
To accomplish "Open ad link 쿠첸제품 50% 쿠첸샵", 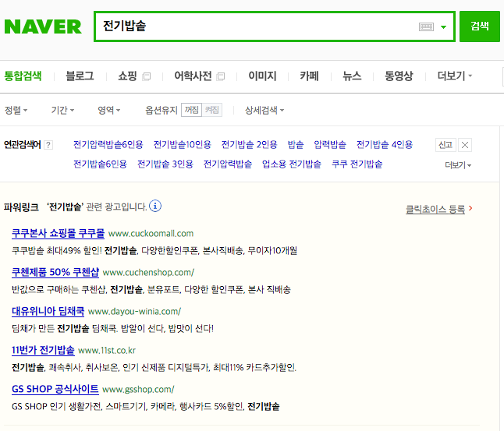I will [x=55, y=272].
